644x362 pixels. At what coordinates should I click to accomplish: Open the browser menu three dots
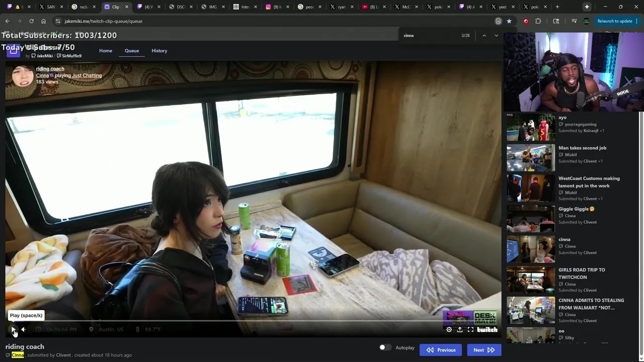pos(637,21)
